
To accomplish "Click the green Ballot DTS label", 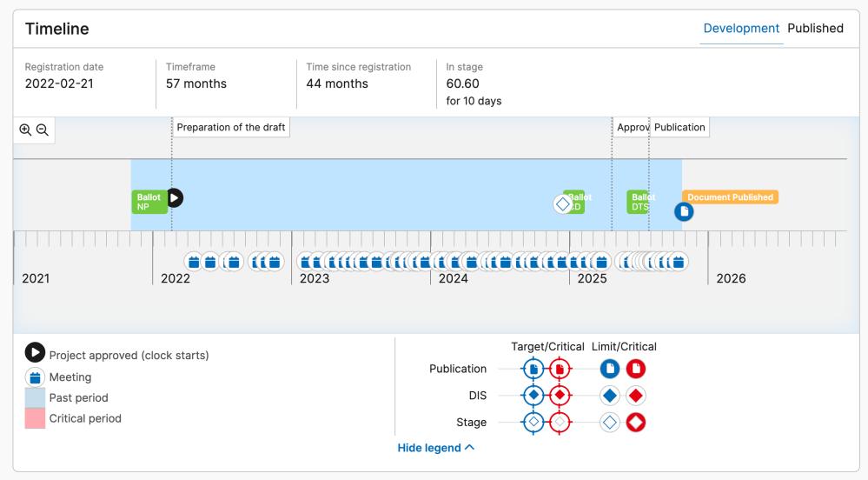I will 639,202.
